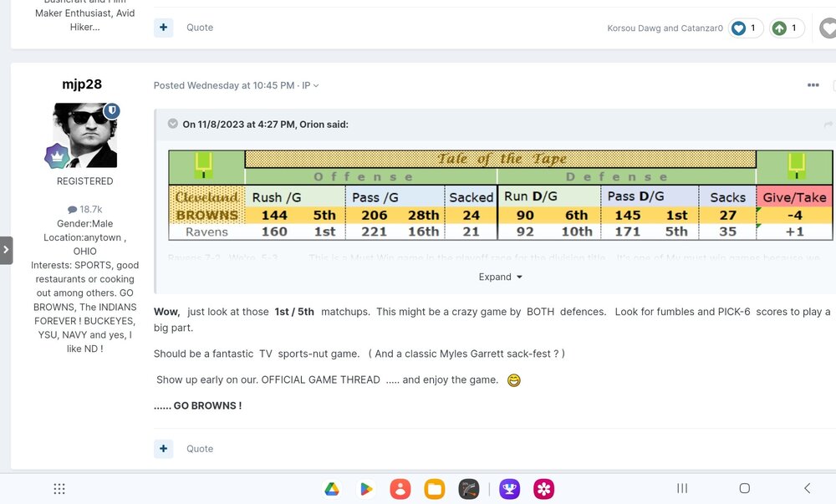836x504 pixels.
Task: Click mjp28's avatar picture
Action: click(x=84, y=135)
